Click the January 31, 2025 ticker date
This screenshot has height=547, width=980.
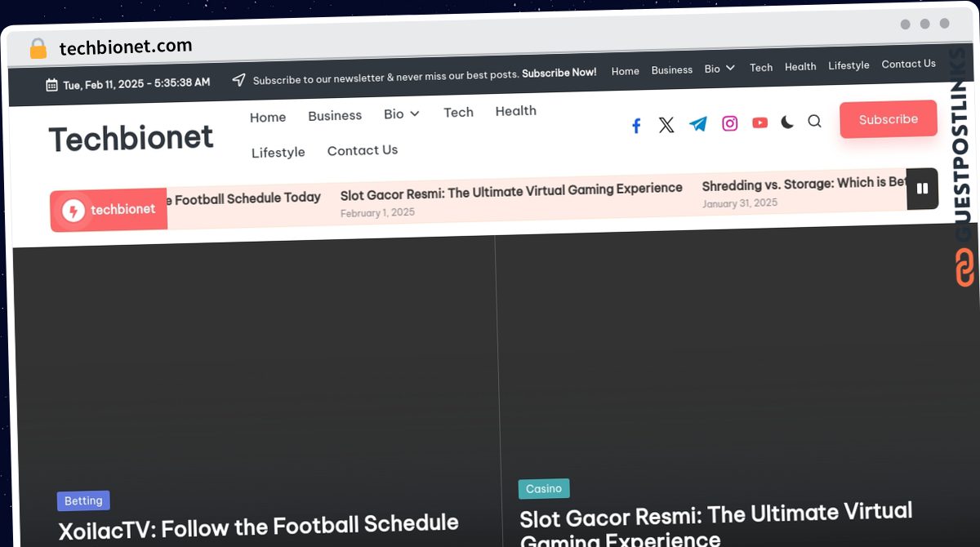(740, 203)
